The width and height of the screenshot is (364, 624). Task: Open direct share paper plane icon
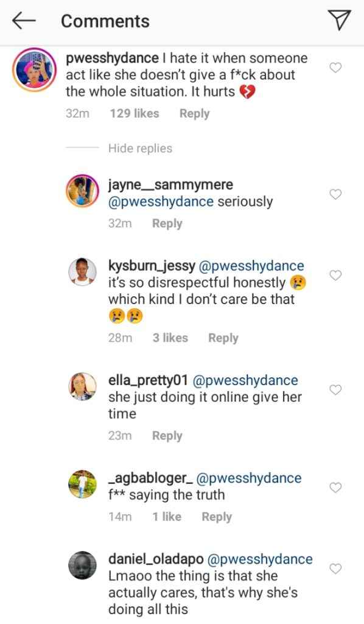pos(339,20)
